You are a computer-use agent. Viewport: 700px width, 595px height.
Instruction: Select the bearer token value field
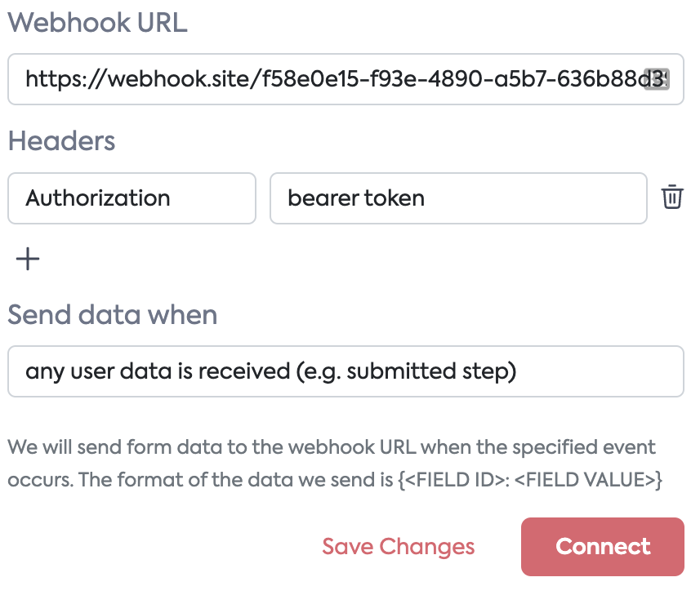click(x=457, y=198)
